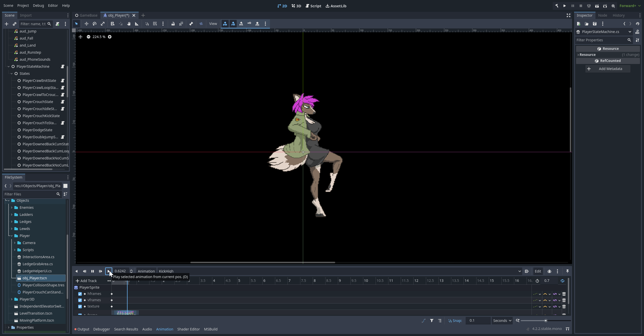This screenshot has width=644, height=336.
Task: Toggle auto-key record (rec) button
Action: (x=257, y=24)
